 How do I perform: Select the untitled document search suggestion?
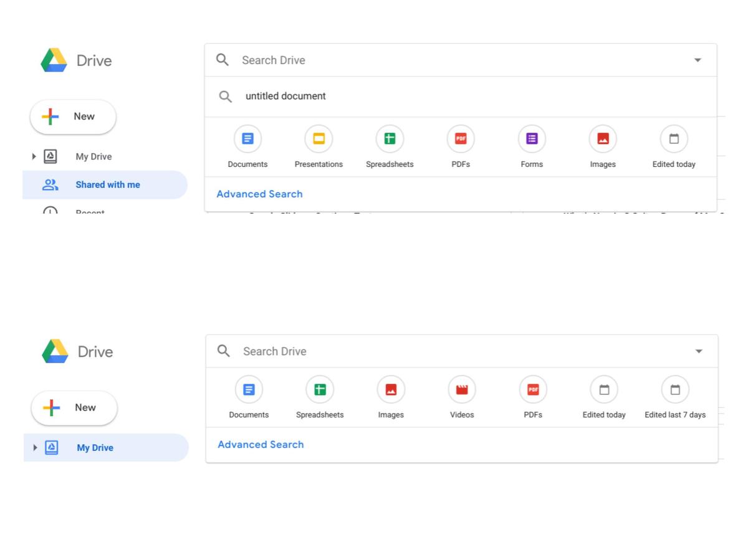(284, 96)
